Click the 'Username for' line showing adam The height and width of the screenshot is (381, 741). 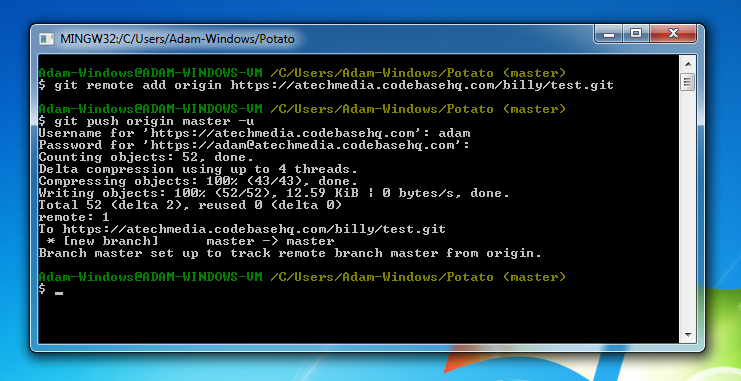pos(254,134)
